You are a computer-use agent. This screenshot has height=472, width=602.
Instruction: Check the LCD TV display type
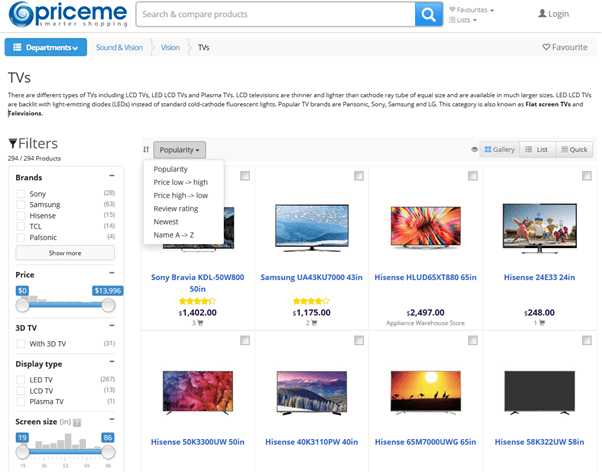pos(21,391)
